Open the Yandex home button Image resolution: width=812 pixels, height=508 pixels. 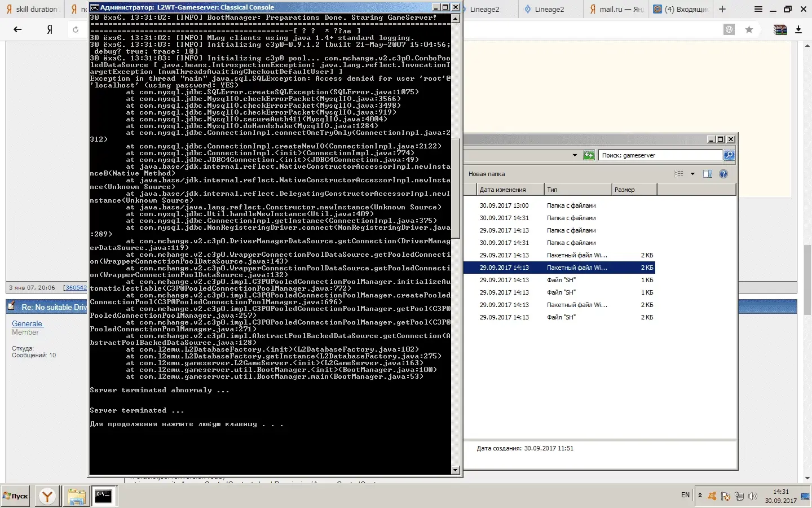pyautogui.click(x=50, y=29)
